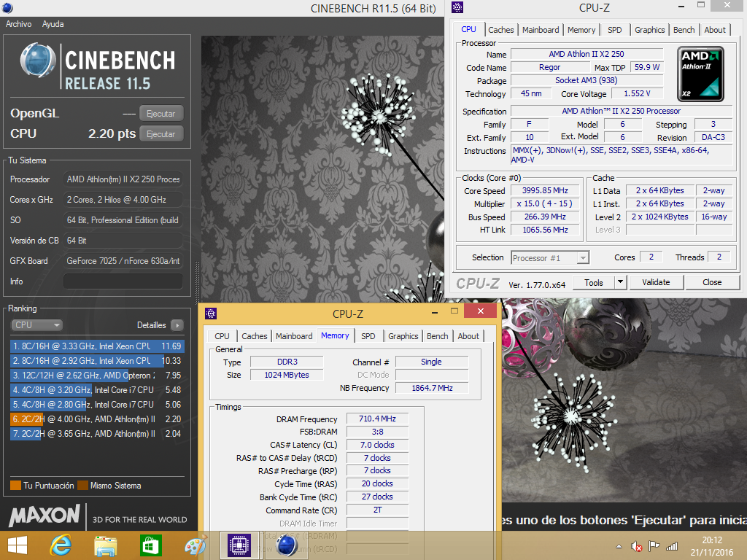Screen dimensions: 747x560
Task: Select CPU tab in Memory CPU-Z window
Action: pyautogui.click(x=222, y=335)
